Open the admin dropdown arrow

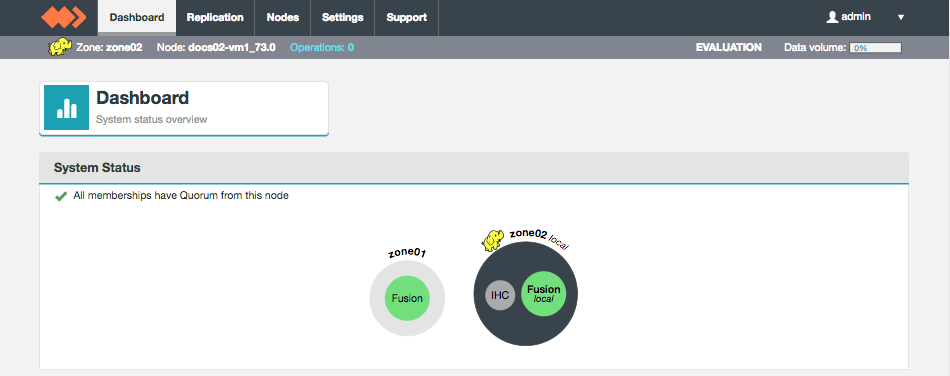[901, 18]
